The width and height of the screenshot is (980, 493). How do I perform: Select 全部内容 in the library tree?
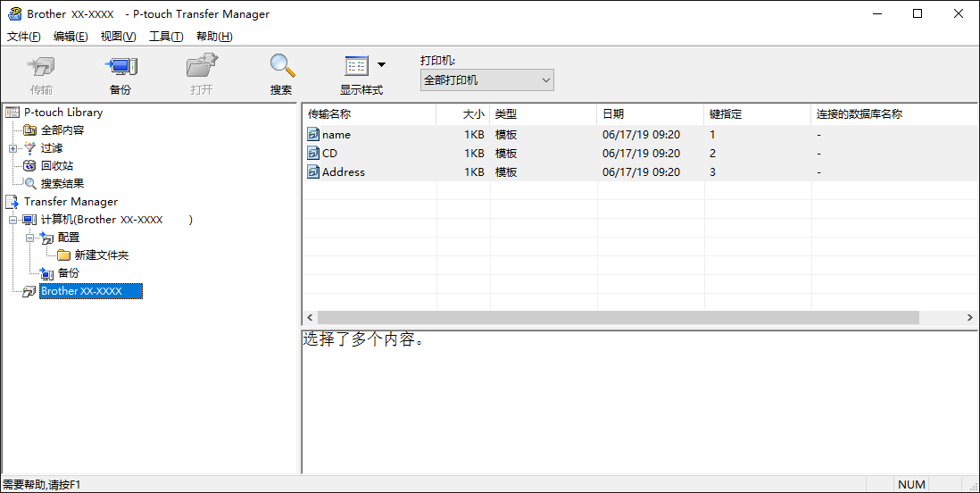(62, 130)
